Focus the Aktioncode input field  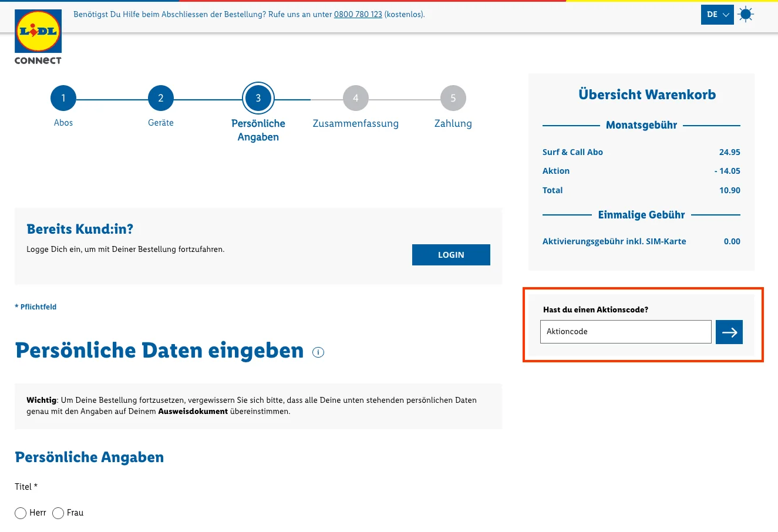626,332
